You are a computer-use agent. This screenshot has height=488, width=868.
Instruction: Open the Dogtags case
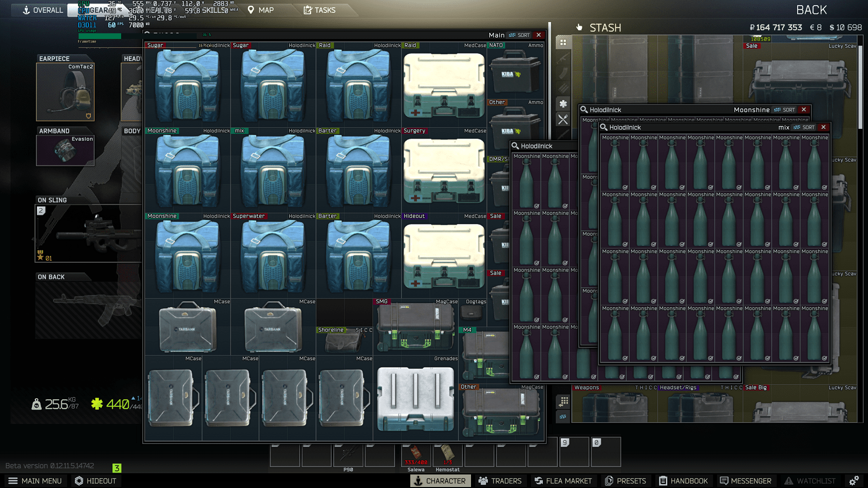point(473,313)
